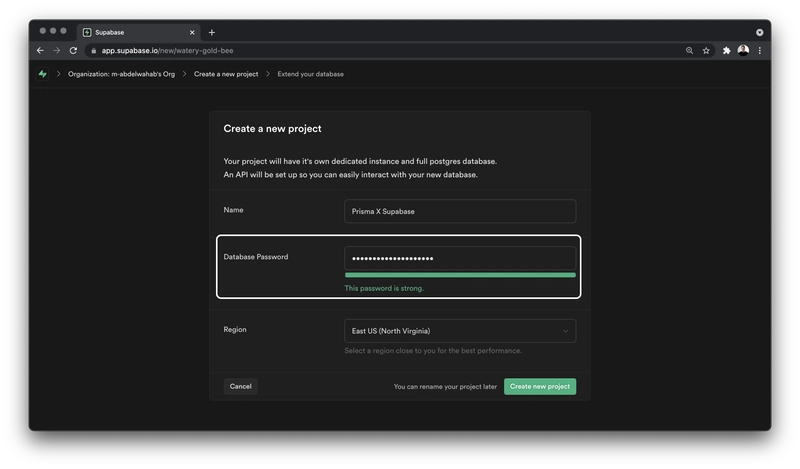The image size is (800, 469).
Task: Click the lock icon in the address bar
Action: 93,51
